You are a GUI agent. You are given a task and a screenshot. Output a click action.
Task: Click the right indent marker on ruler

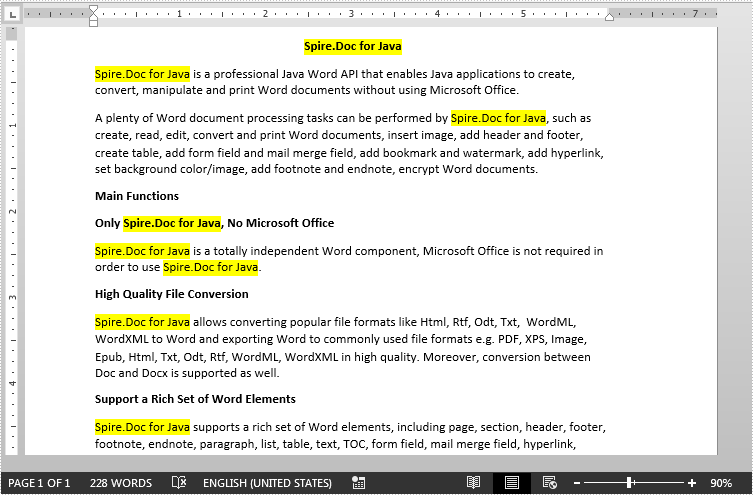(x=609, y=17)
